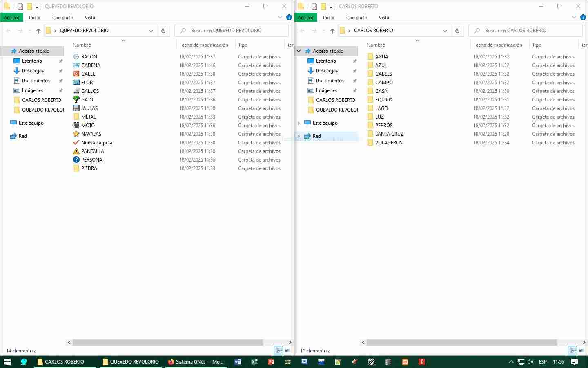Image resolution: width=588 pixels, height=368 pixels.
Task: Select the GALLOS folder
Action: click(x=90, y=91)
